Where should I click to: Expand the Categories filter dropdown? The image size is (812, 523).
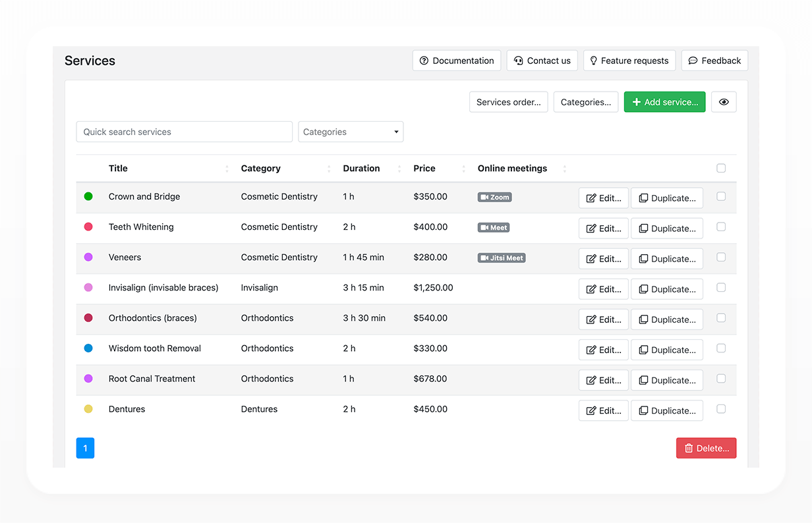point(351,132)
